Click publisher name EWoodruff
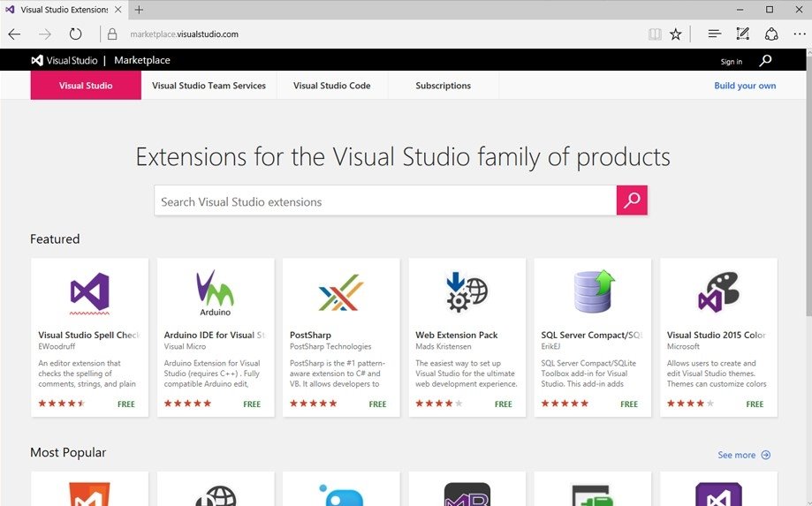Image resolution: width=812 pixels, height=506 pixels. (x=57, y=346)
